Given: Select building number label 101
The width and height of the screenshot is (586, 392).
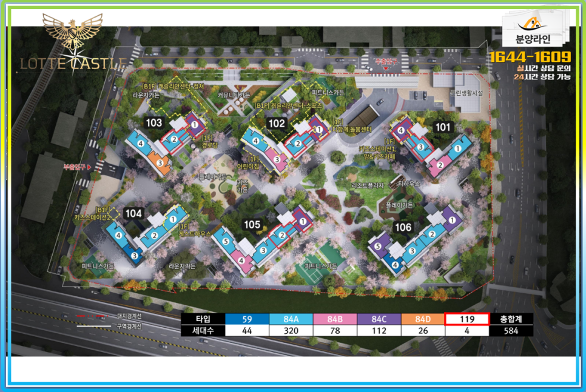Looking at the screenshot, I should (x=443, y=127).
